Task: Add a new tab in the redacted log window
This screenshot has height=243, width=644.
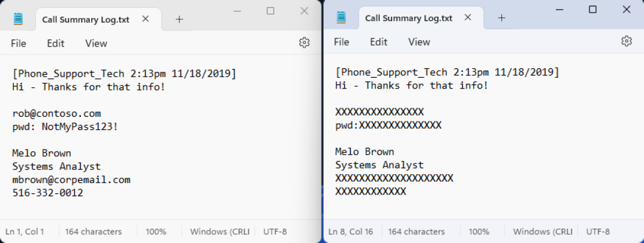Action: pyautogui.click(x=501, y=18)
